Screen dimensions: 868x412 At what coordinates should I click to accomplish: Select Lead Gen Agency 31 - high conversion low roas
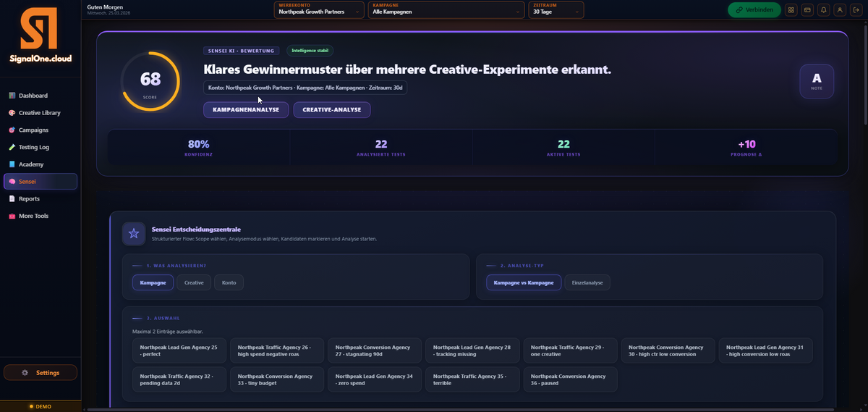(x=765, y=350)
